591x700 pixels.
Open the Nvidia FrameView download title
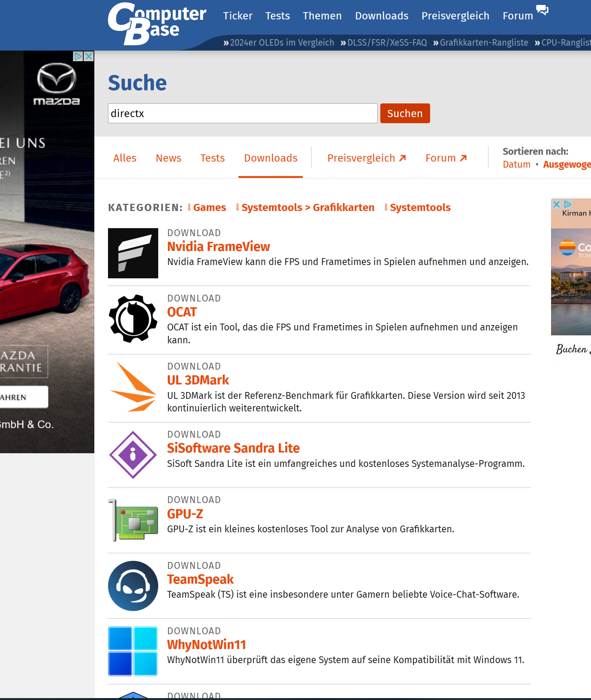pos(219,246)
